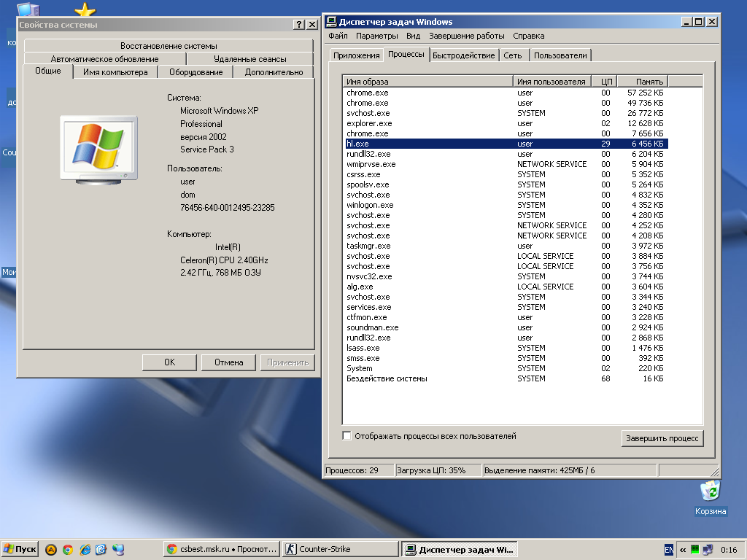
Task: Select the nvsvc32.exe process
Action: click(506, 276)
